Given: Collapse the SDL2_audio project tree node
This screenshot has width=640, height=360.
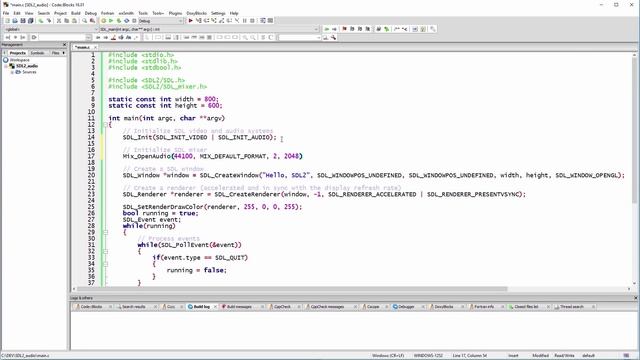Looking at the screenshot, I should pyautogui.click(x=6, y=66).
